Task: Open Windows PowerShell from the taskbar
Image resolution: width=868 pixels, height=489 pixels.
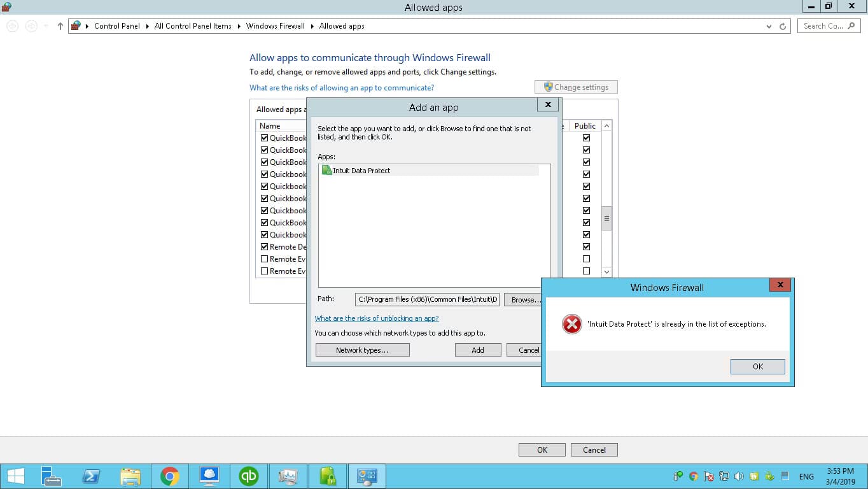Action: point(91,476)
